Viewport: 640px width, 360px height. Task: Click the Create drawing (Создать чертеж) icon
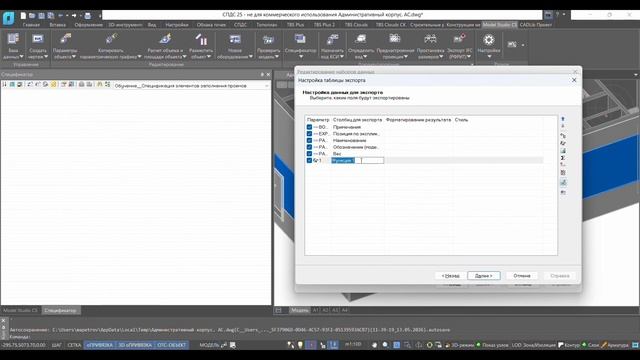(38, 39)
